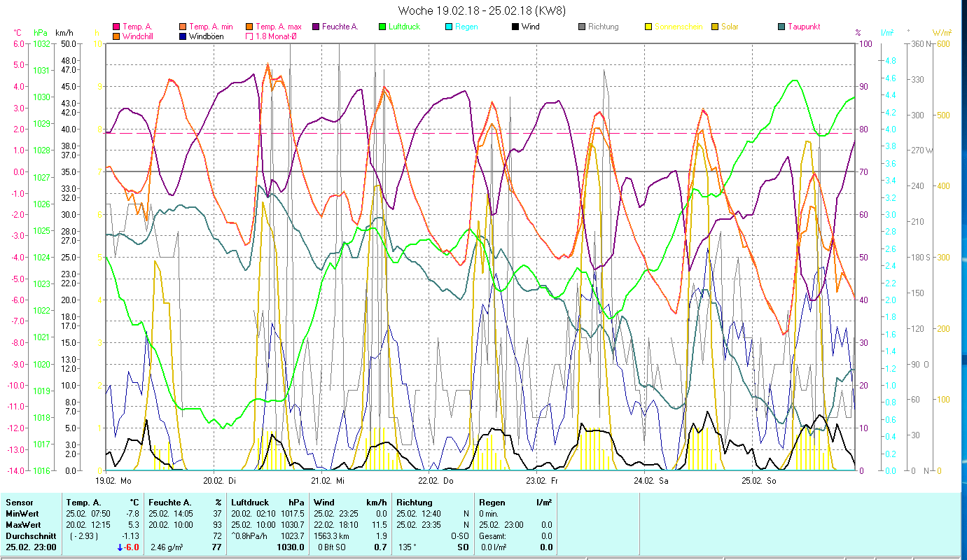Click the 'Feuchte A.' column header in the table

[x=171, y=503]
